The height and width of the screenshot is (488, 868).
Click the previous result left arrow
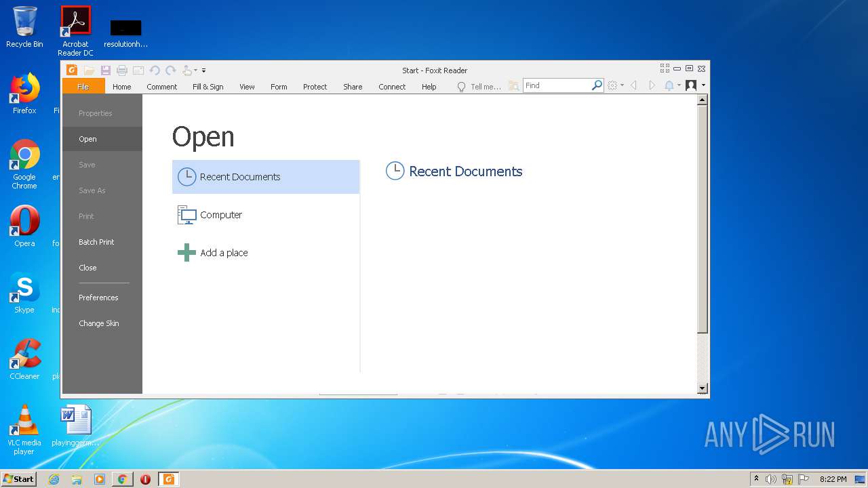(x=633, y=85)
